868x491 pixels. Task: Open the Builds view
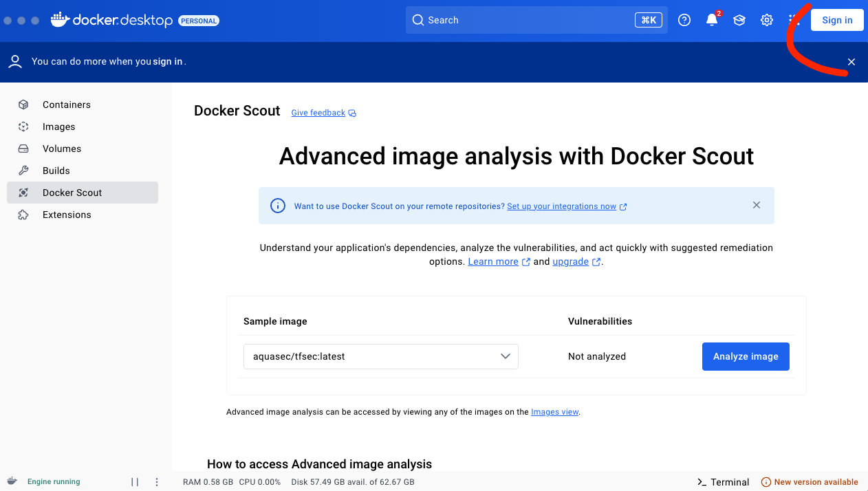point(83,171)
